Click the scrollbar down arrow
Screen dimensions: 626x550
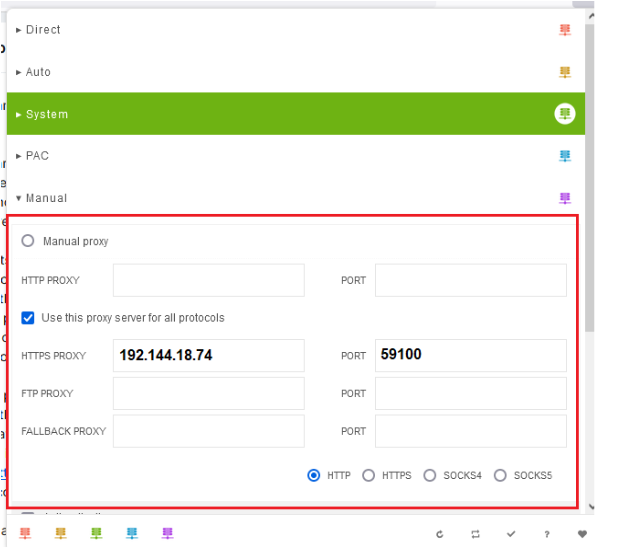tap(591, 507)
